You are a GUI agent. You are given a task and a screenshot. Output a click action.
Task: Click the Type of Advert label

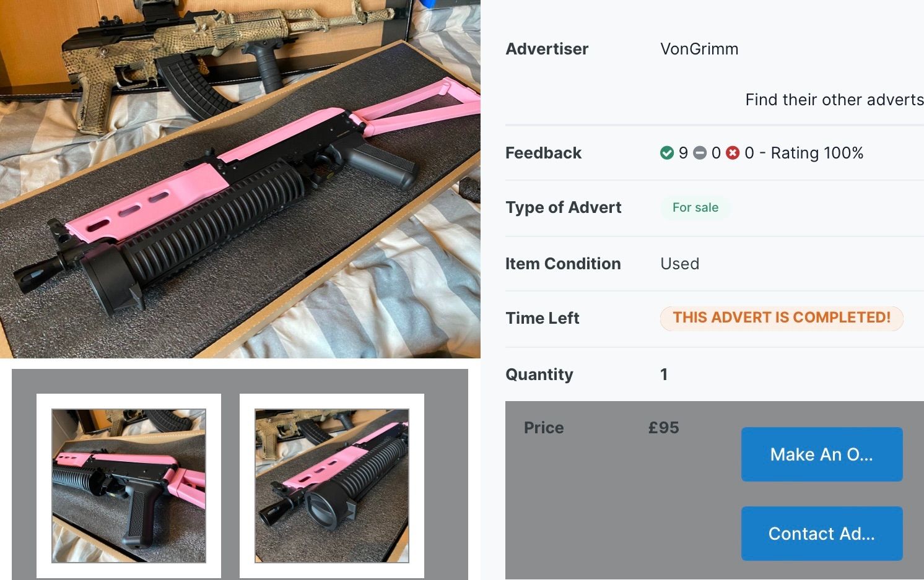coord(564,207)
